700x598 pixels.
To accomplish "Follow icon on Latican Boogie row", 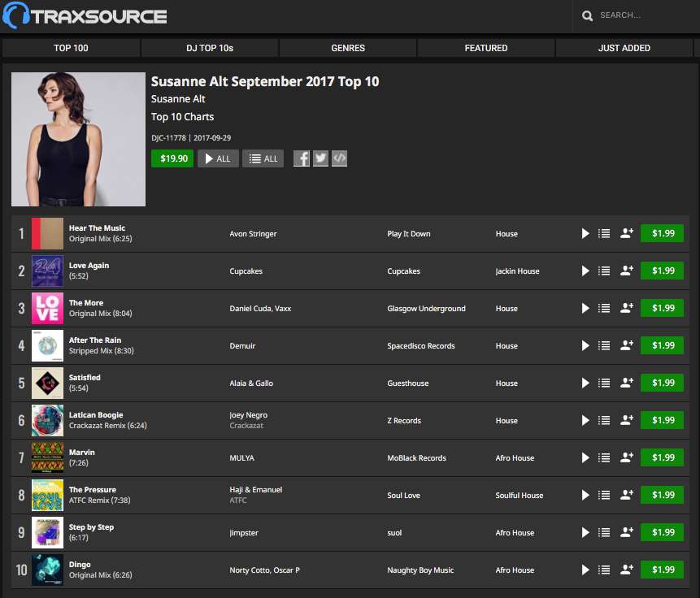I will pos(627,420).
